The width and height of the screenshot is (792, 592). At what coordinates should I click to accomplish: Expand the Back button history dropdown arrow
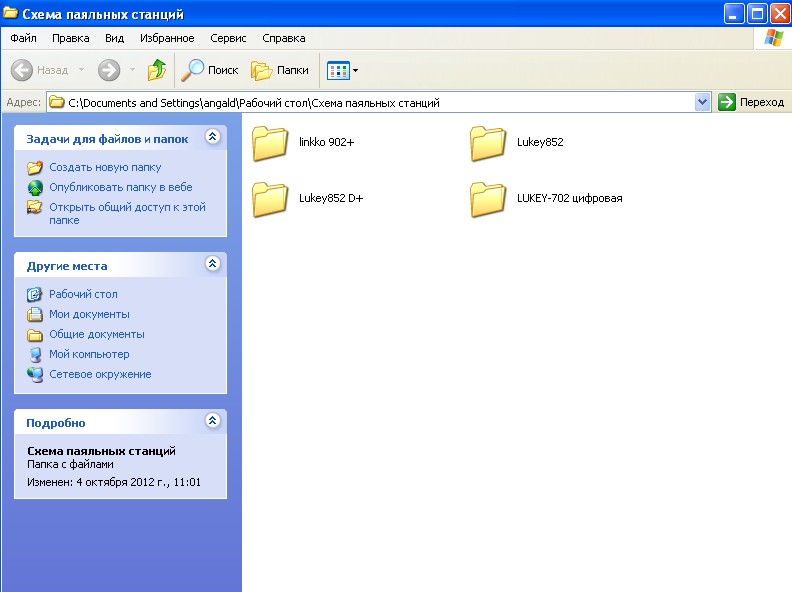[x=82, y=70]
